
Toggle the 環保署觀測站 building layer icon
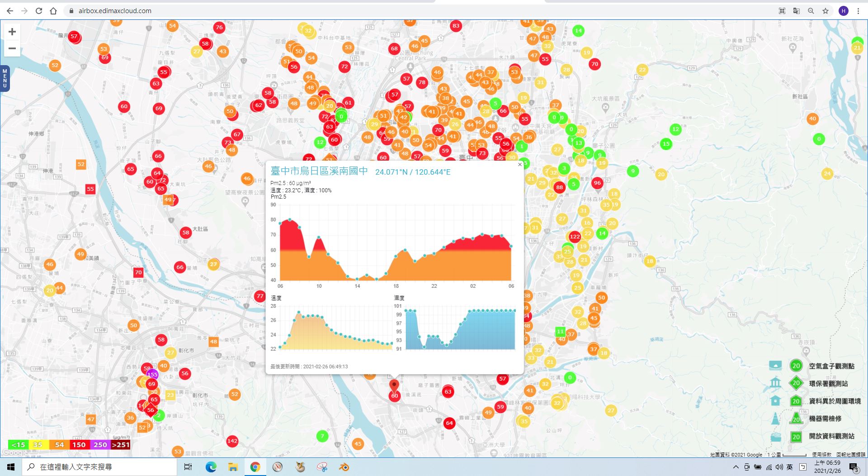pos(775,383)
